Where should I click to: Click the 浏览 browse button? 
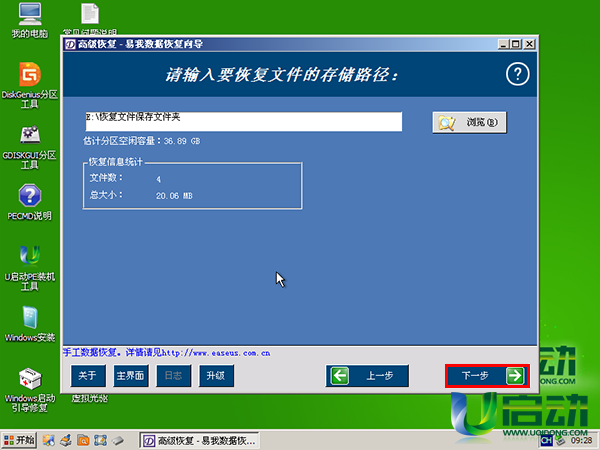pos(470,122)
